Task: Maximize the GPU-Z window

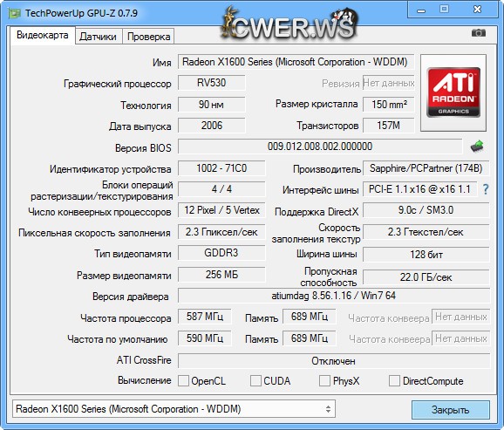Action: coord(444,10)
